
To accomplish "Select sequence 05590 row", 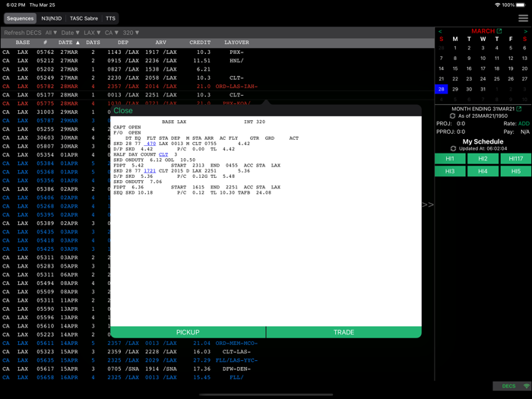I will tap(55, 309).
